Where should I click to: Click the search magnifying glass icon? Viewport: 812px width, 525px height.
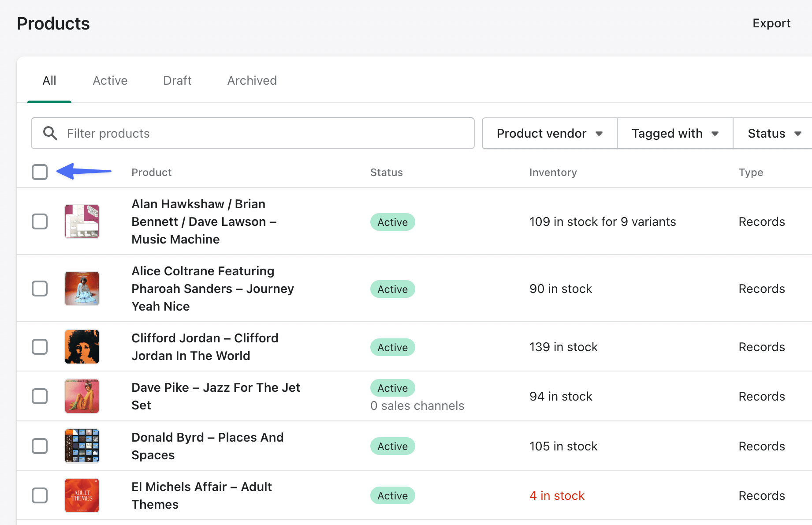pyautogui.click(x=50, y=133)
